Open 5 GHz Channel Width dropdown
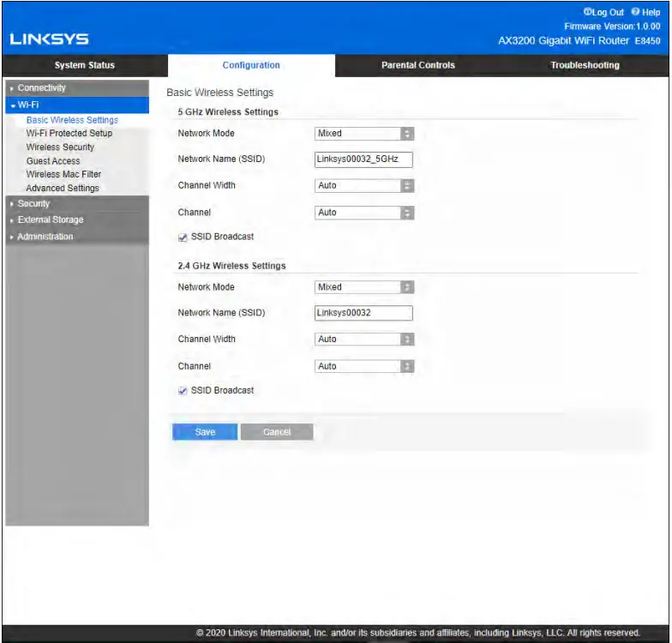Image resolution: width=672 pixels, height=643 pixels. (363, 185)
